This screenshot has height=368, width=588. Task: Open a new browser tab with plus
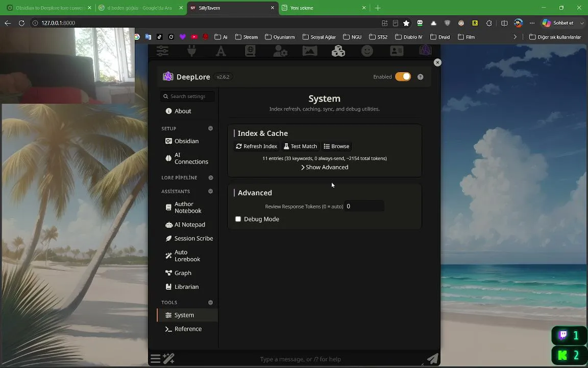click(x=378, y=8)
